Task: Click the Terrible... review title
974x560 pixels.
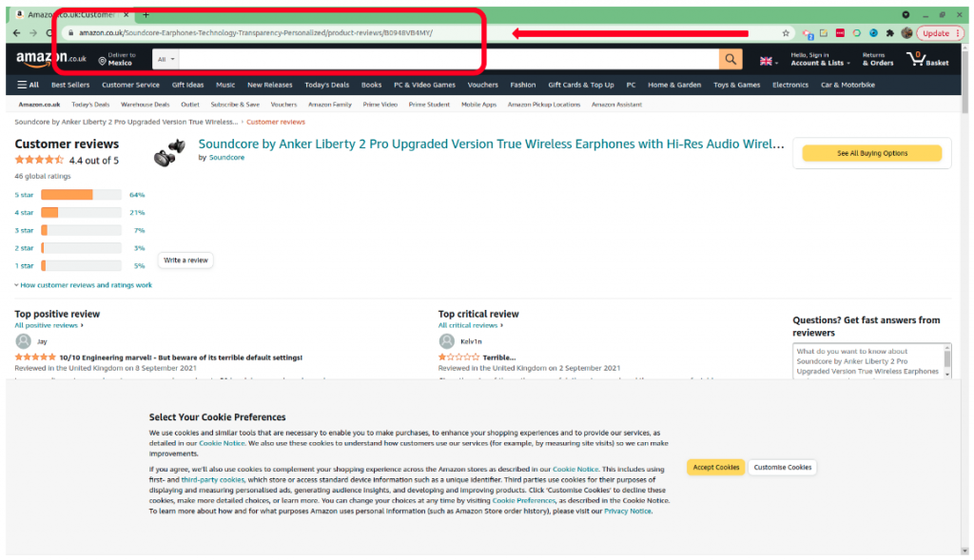Action: 498,357
